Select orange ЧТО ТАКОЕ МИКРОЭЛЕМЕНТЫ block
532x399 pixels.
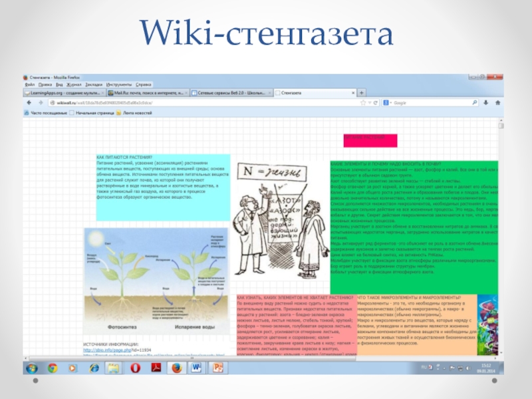point(418,325)
